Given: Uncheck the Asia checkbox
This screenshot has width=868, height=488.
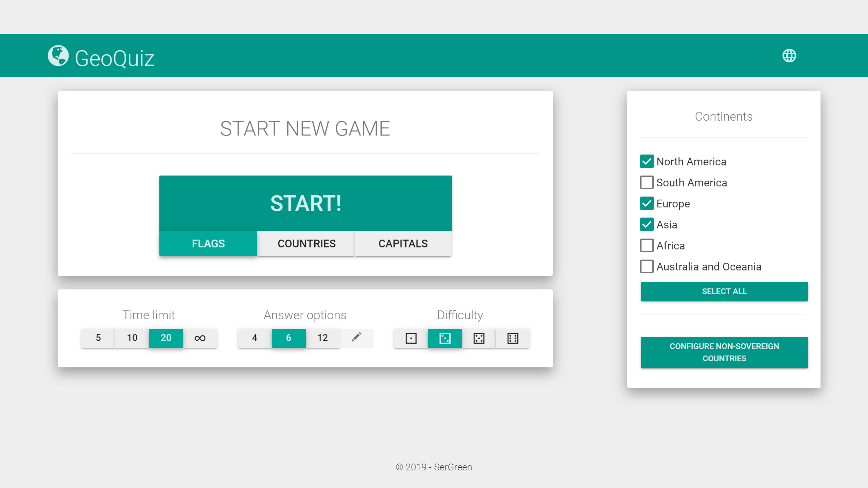Looking at the screenshot, I should tap(647, 224).
